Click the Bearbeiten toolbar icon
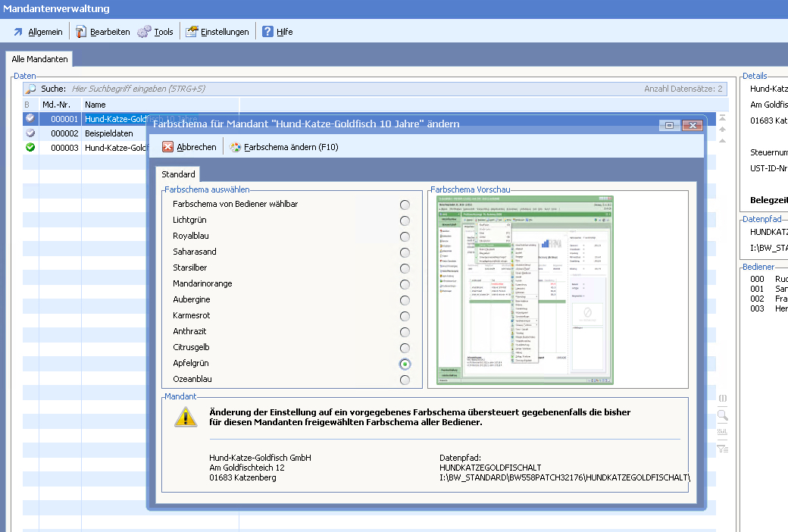 point(81,32)
